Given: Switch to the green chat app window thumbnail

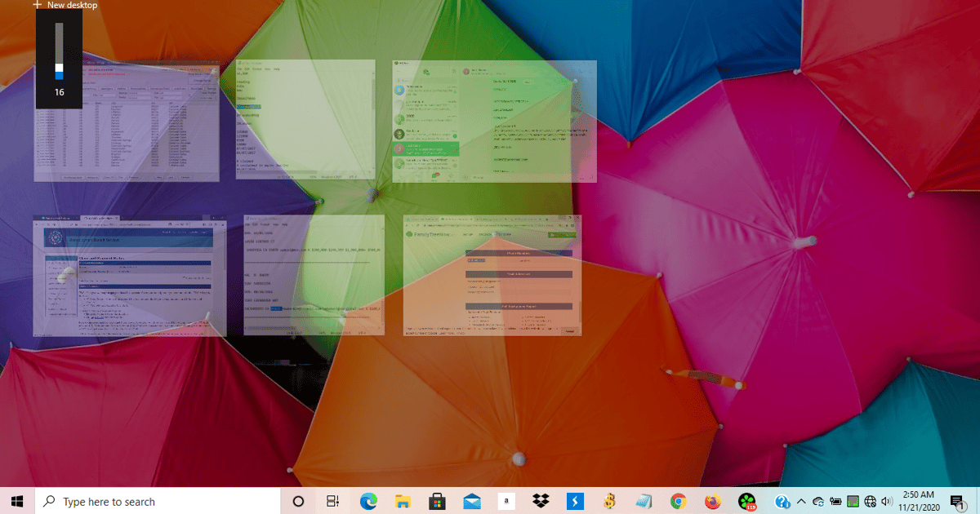Looking at the screenshot, I should click(494, 121).
